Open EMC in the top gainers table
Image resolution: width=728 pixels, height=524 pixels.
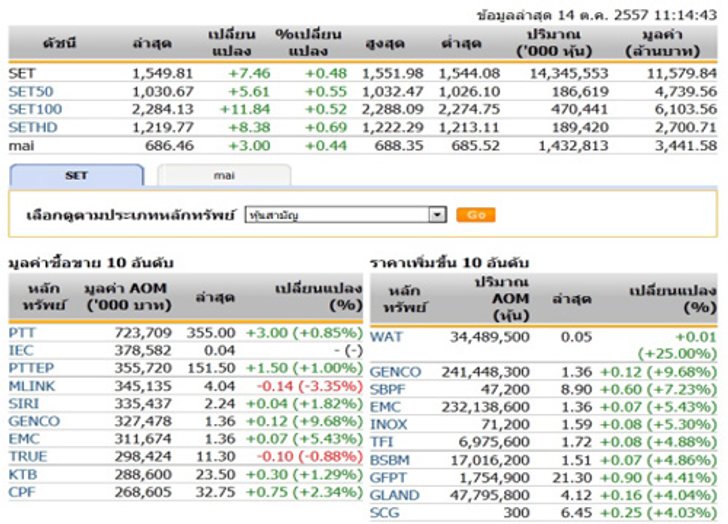[385, 407]
